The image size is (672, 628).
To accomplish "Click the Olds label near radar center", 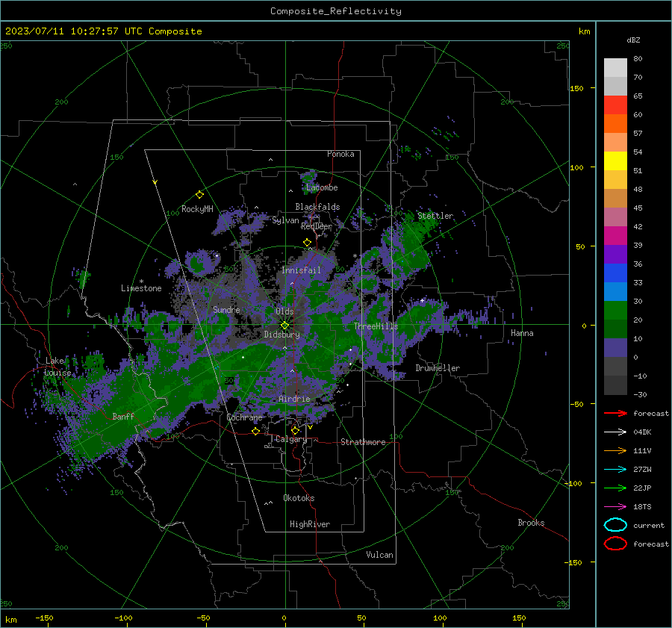I will coord(284,311).
